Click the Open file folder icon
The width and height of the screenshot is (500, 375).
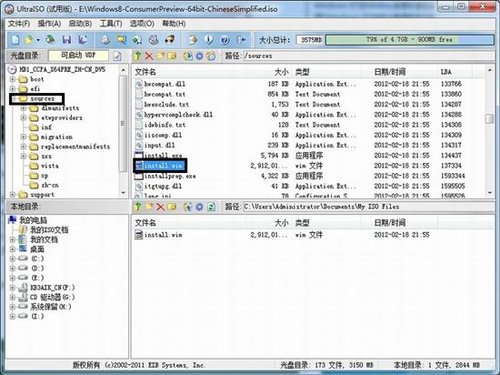tap(29, 40)
